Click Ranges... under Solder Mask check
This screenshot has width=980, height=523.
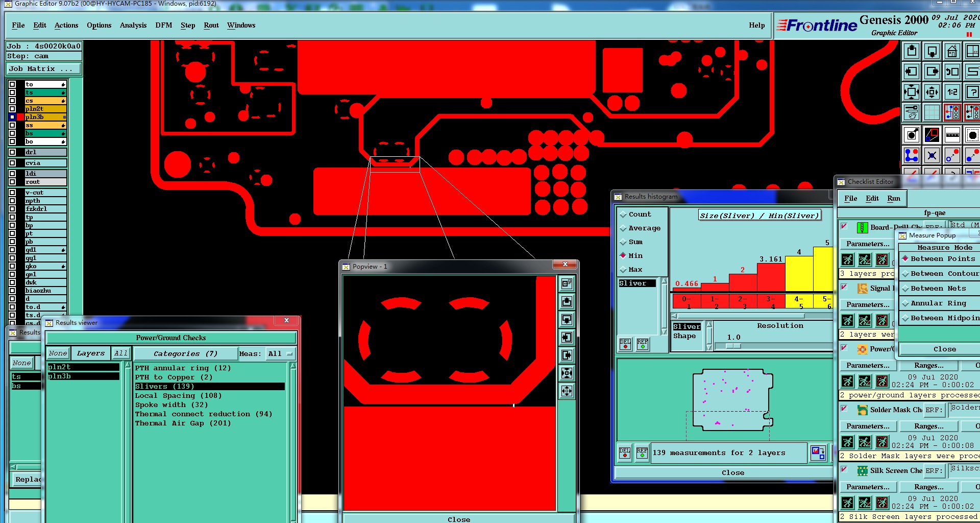pyautogui.click(x=929, y=426)
